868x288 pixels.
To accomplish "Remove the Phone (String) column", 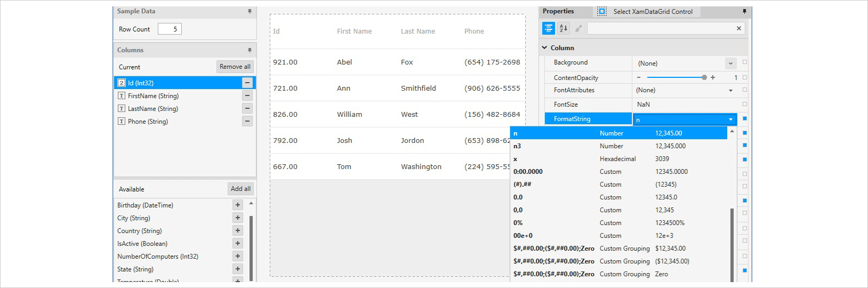I will 247,121.
